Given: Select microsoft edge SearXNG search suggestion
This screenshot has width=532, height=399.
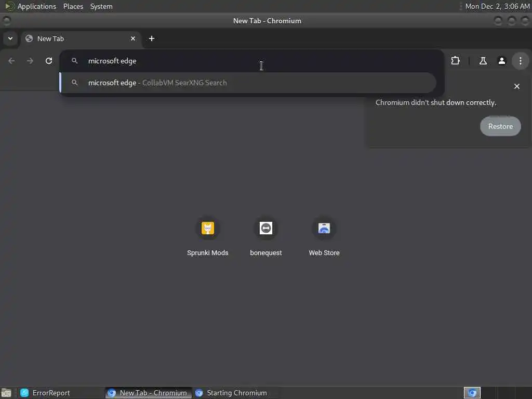Looking at the screenshot, I should click(248, 83).
